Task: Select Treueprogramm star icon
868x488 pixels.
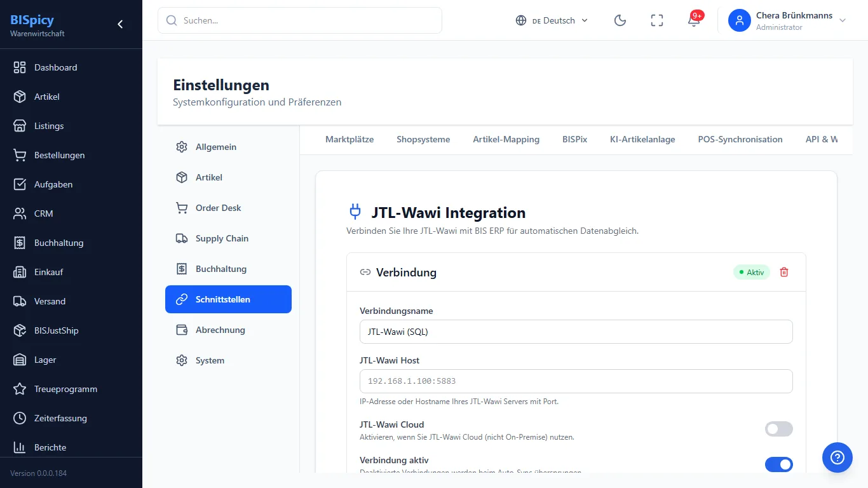Action: [x=20, y=389]
